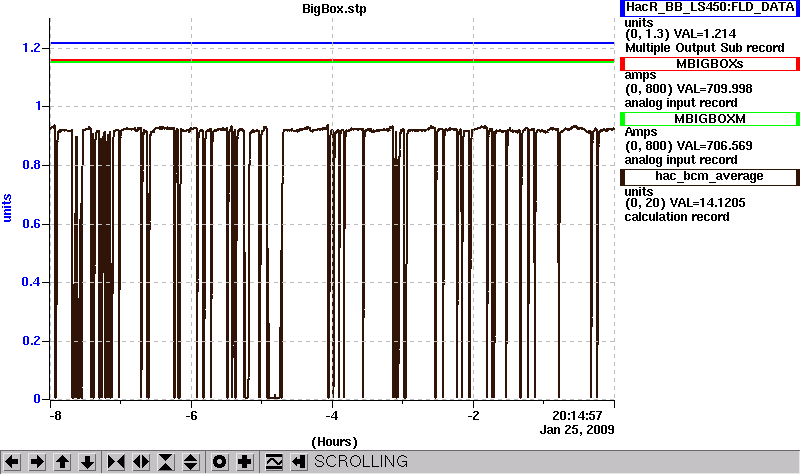Click the BigBox.stp plot title
This screenshot has height=474, width=800.
(334, 9)
